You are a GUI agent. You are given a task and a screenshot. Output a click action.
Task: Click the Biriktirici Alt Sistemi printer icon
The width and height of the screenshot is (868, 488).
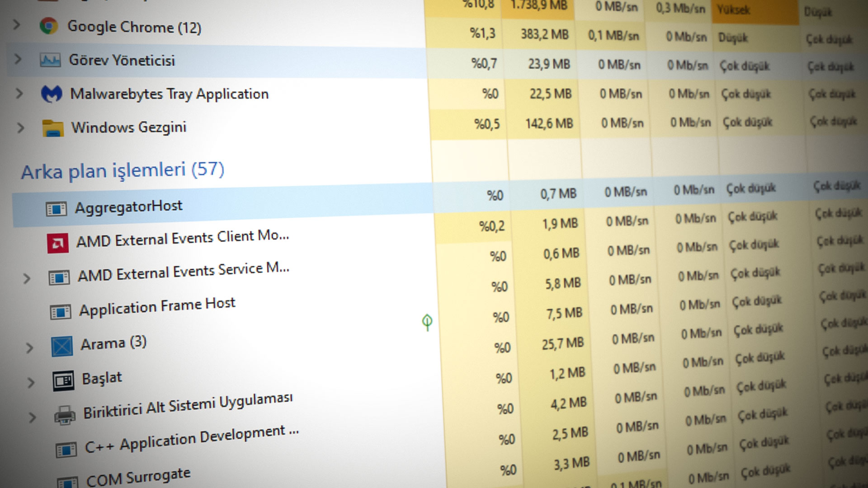coord(65,415)
